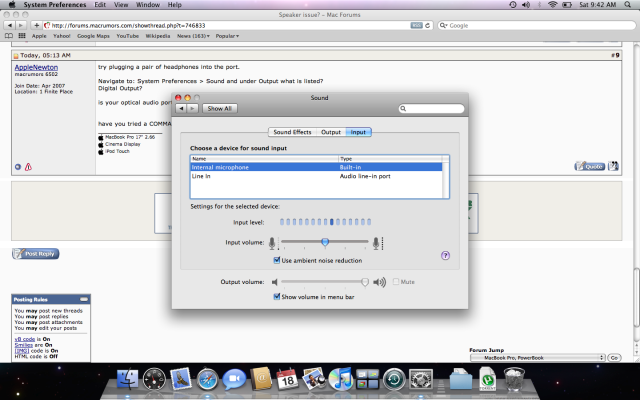Switch to the Sound Effects tab
640x400 pixels.
pyautogui.click(x=292, y=132)
